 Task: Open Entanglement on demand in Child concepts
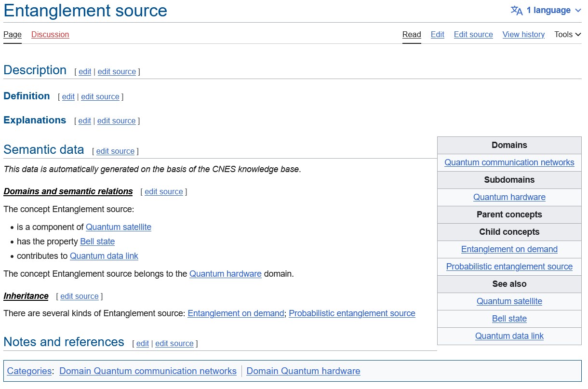[x=509, y=249]
